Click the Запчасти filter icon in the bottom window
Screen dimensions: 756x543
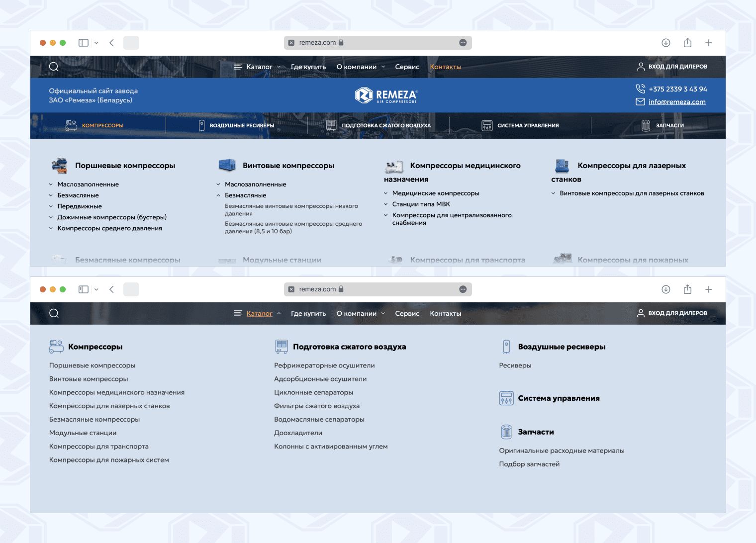click(x=506, y=432)
